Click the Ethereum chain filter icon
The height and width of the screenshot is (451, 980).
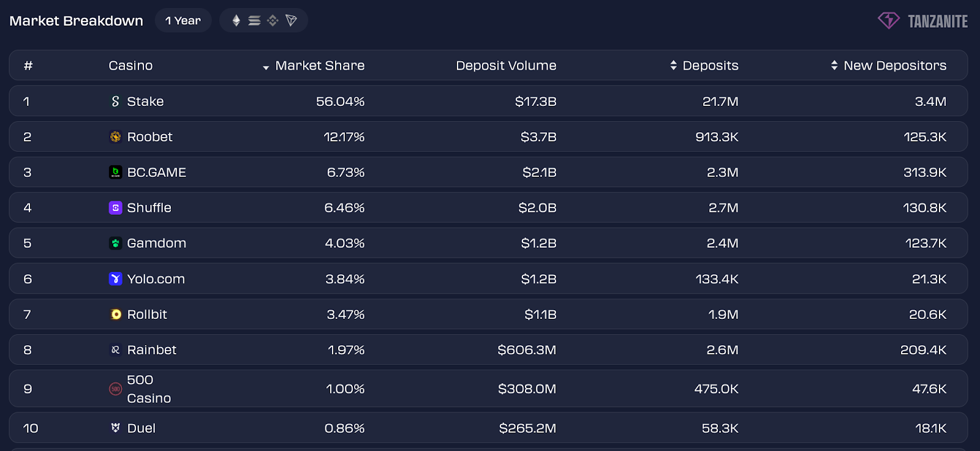pyautogui.click(x=236, y=21)
